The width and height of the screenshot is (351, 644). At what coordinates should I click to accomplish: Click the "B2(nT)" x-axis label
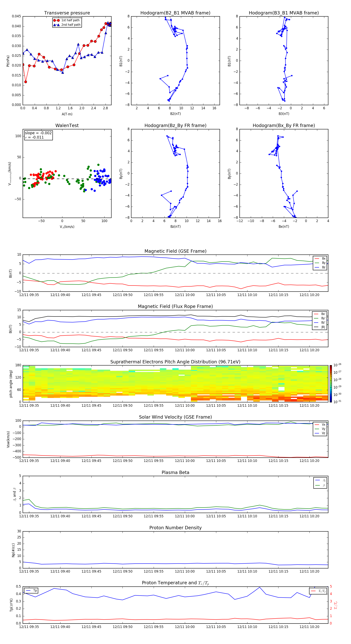click(175, 114)
